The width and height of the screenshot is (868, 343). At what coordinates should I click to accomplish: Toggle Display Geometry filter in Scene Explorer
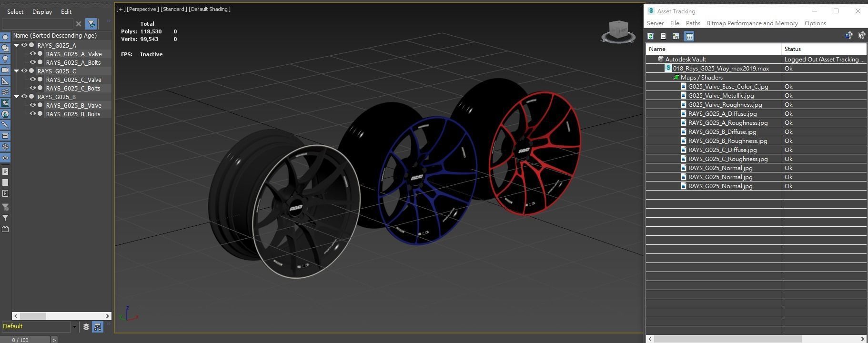[5, 37]
